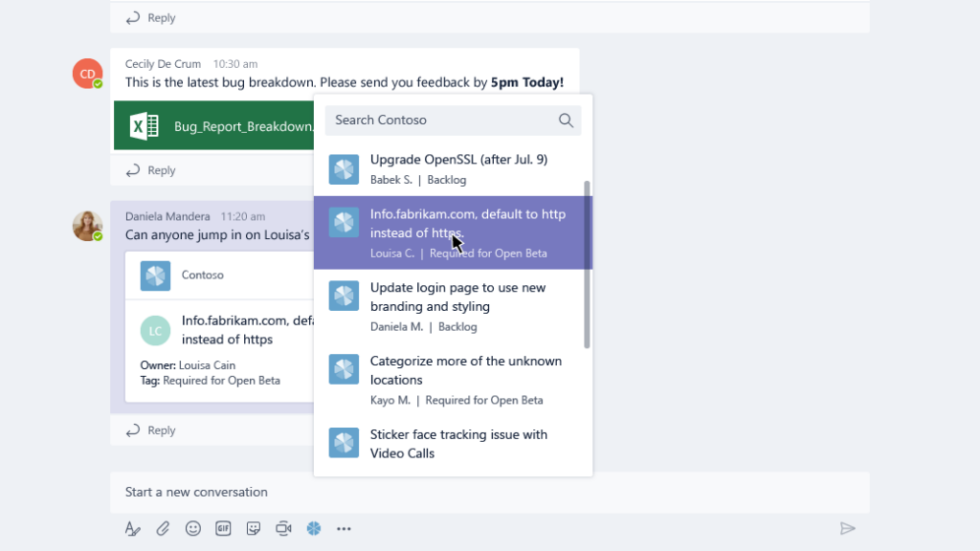The width and height of the screenshot is (980, 551).
Task: Open the Bug_Report_Breakdown Excel attachment
Action: (214, 125)
